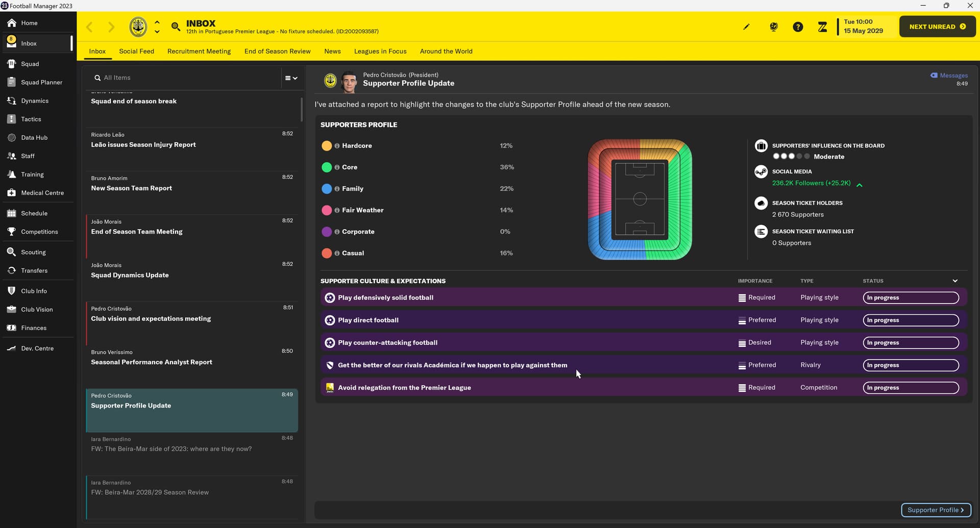Image resolution: width=980 pixels, height=528 pixels.
Task: Click the Hardcore orange color dot
Action: pyautogui.click(x=327, y=146)
